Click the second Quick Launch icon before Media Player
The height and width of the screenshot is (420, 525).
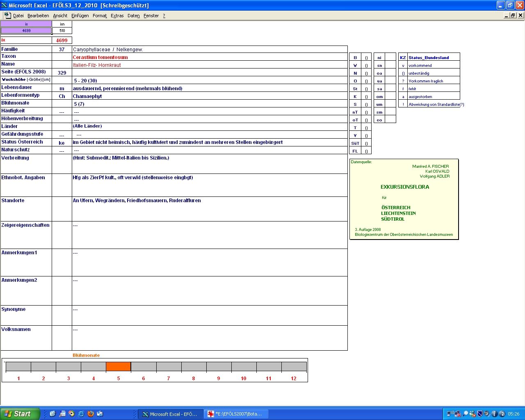tap(62, 414)
